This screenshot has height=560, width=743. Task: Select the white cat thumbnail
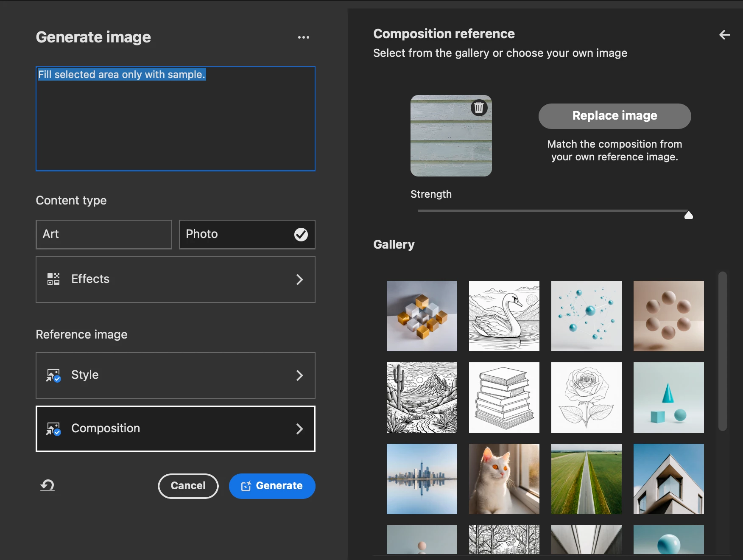pos(504,479)
